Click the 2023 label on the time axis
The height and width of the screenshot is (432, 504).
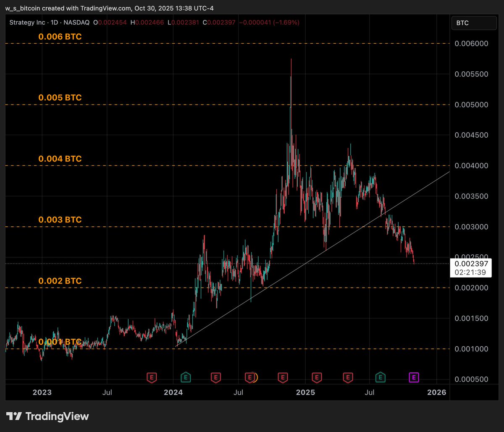pos(42,393)
